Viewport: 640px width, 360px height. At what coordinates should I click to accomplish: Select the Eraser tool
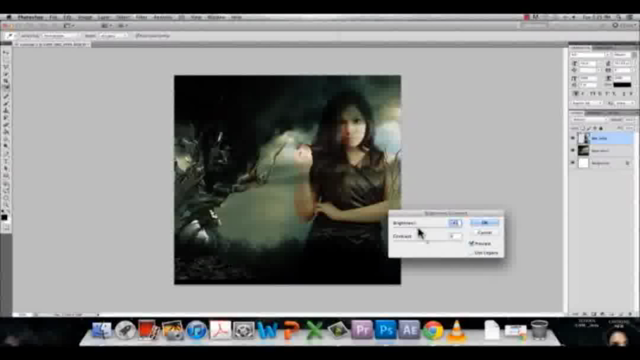6,125
